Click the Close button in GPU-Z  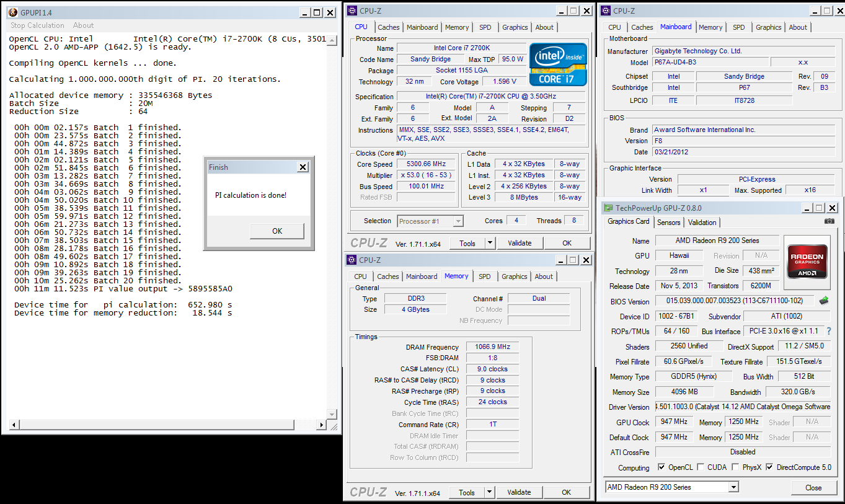pyautogui.click(x=813, y=488)
